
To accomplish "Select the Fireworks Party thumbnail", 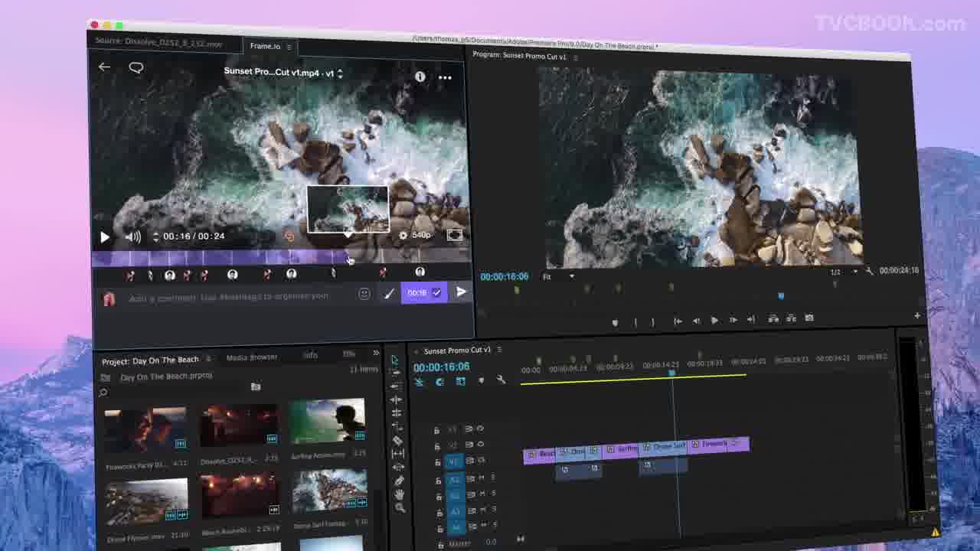I will (x=145, y=430).
